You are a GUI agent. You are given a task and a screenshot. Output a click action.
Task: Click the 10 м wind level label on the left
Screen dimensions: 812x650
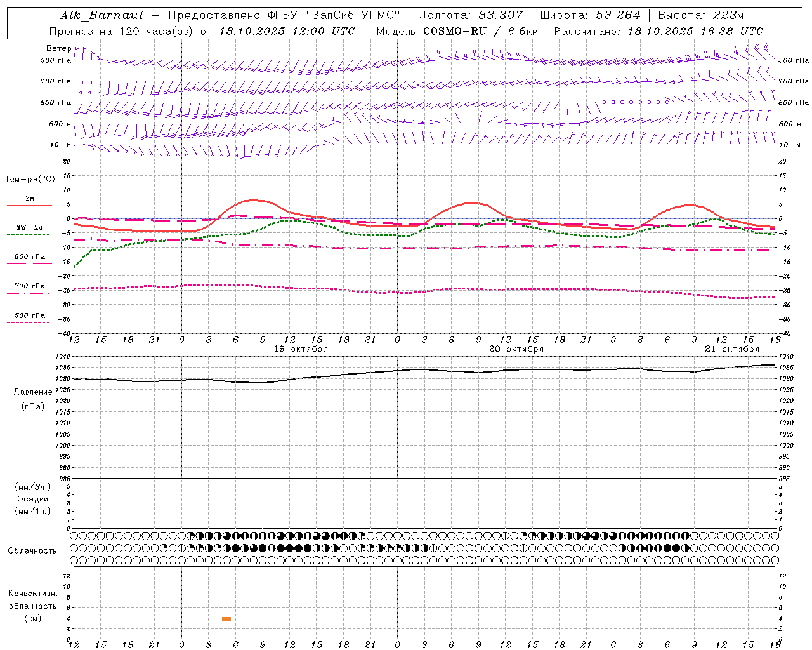(61, 145)
